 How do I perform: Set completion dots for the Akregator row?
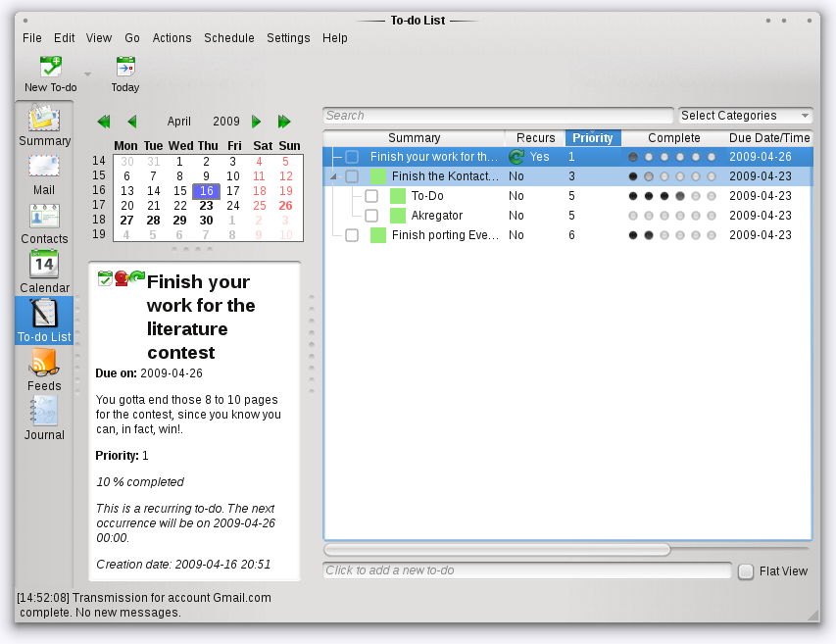click(671, 216)
